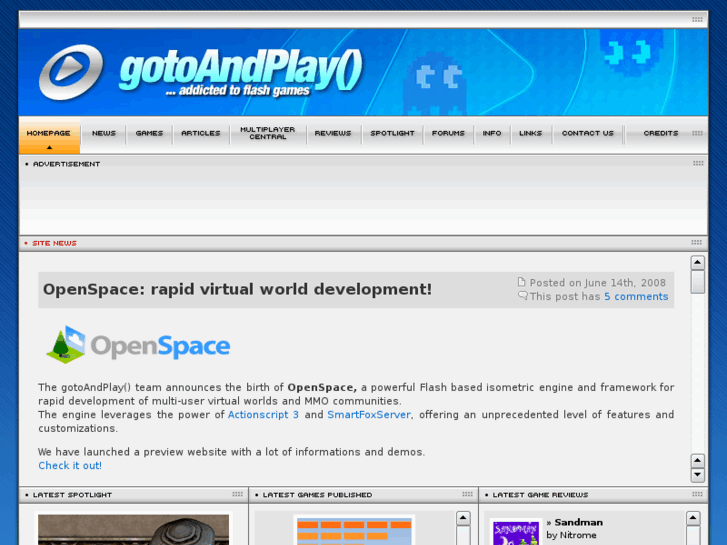Open the Sandman game thumbnail
This screenshot has height=545, width=727.
[x=516, y=532]
